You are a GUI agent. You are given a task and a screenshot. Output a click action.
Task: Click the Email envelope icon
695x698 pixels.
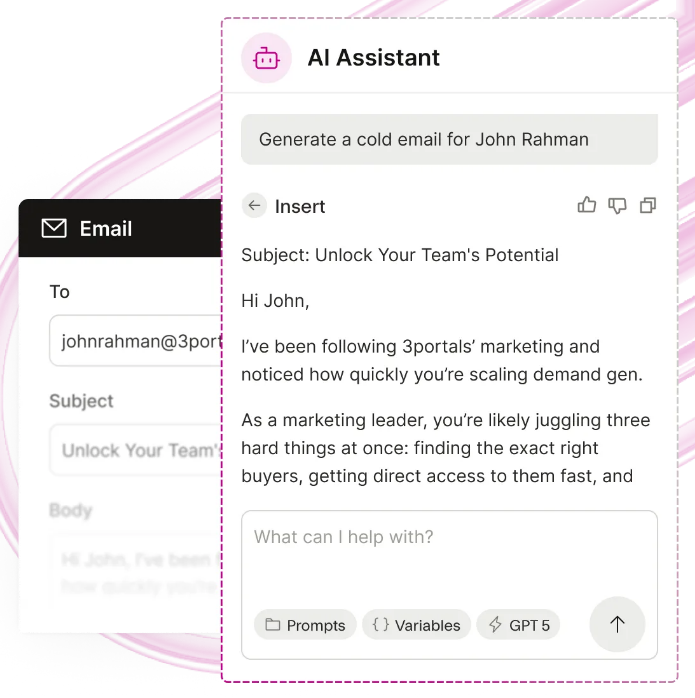click(54, 228)
